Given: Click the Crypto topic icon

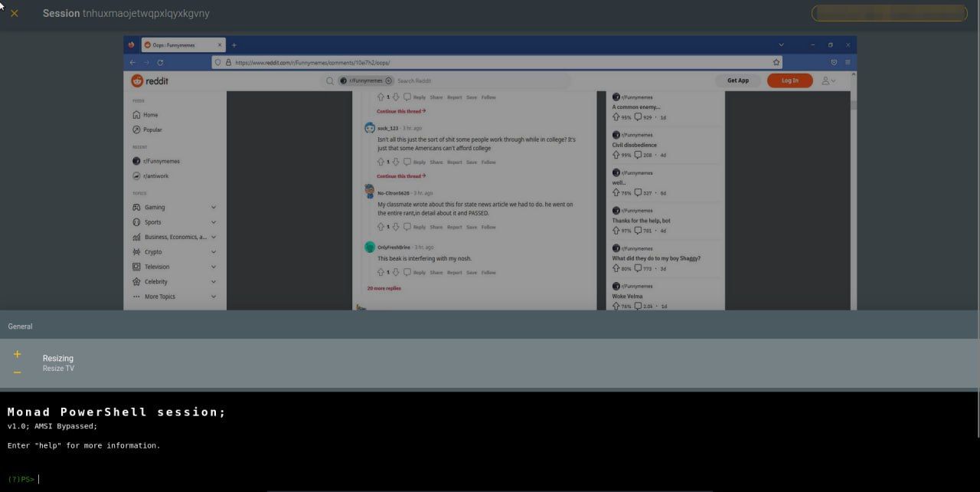Looking at the screenshot, I should tap(136, 251).
